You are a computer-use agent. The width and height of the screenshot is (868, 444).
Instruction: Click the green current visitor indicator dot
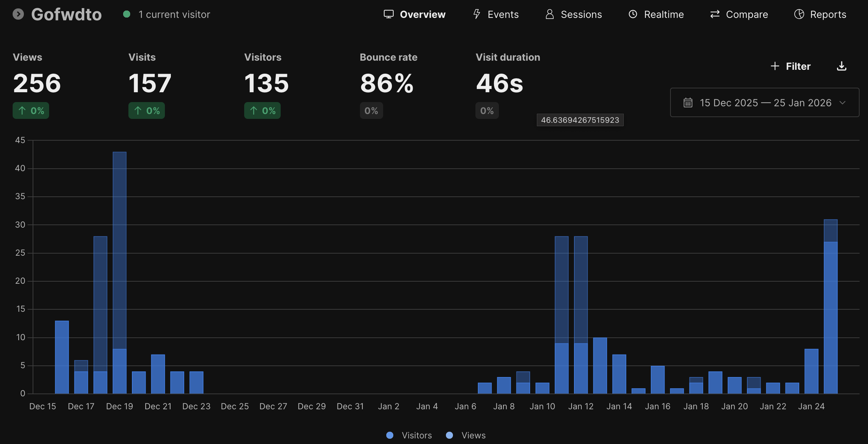tap(127, 14)
